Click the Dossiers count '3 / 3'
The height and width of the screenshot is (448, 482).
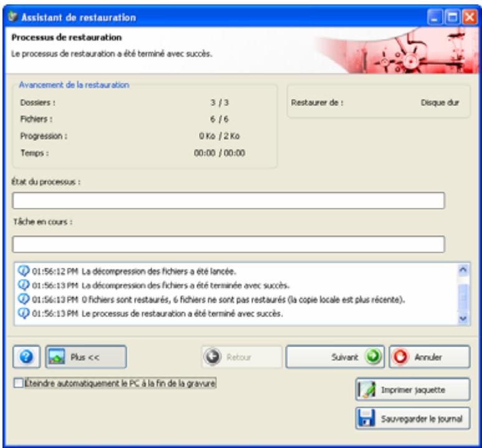pyautogui.click(x=219, y=102)
